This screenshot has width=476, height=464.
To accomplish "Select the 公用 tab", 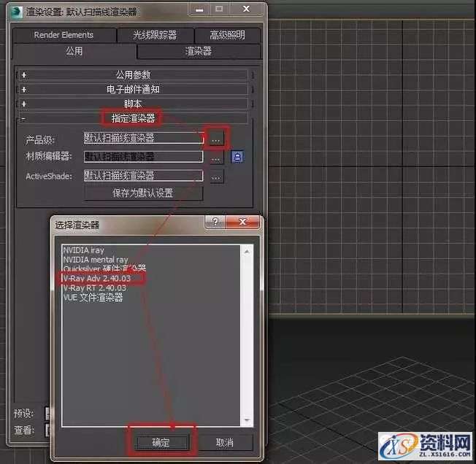I will 74,51.
